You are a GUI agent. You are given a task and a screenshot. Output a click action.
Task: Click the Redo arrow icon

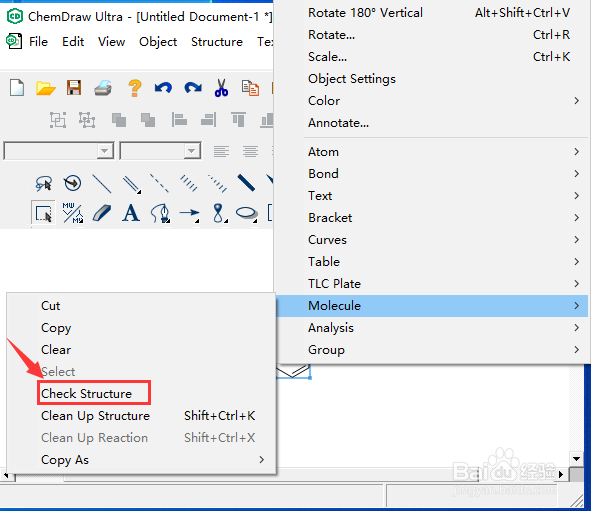(193, 88)
